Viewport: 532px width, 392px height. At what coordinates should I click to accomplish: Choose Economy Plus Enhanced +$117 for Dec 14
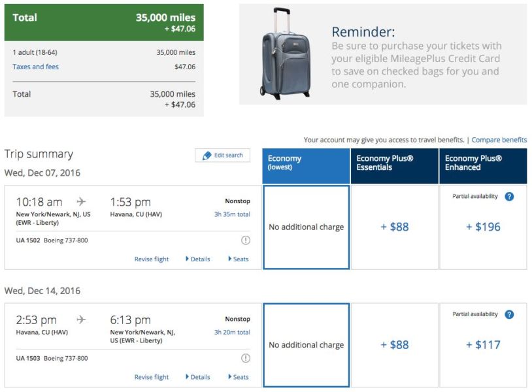483,345
